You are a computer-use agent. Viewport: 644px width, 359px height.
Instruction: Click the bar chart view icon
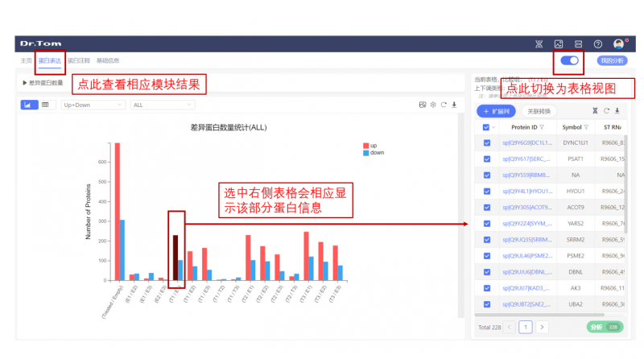pyautogui.click(x=27, y=105)
